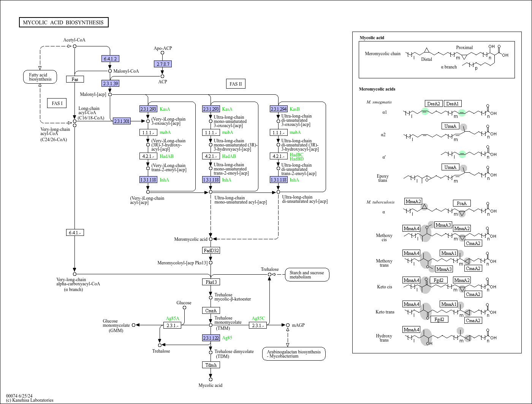Viewport: 532px width, 404px height.
Task: Click the Acetyl-CoA compound circle
Action: tap(75, 46)
